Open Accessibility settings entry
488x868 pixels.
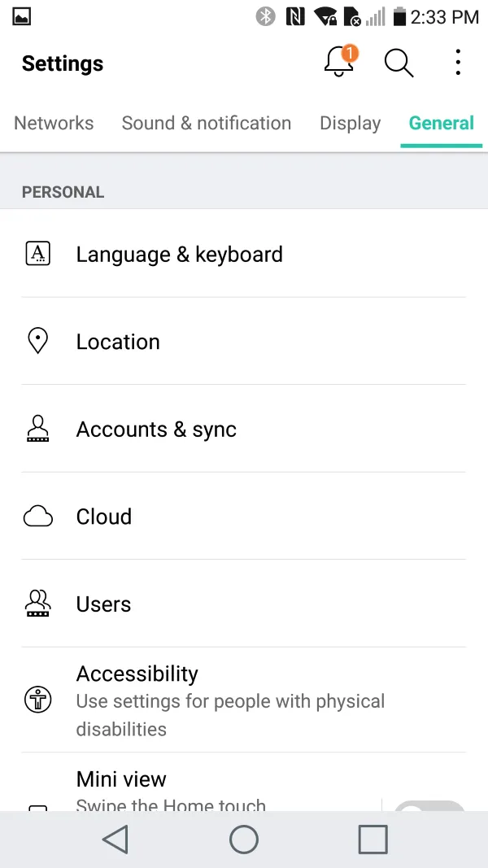click(x=230, y=700)
